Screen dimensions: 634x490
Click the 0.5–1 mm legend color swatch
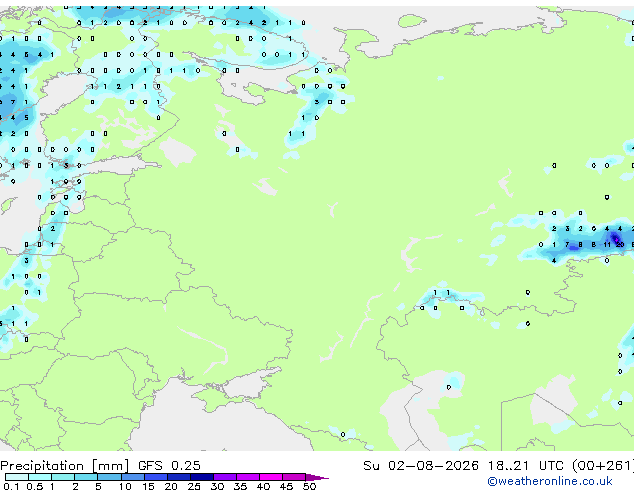(40, 477)
